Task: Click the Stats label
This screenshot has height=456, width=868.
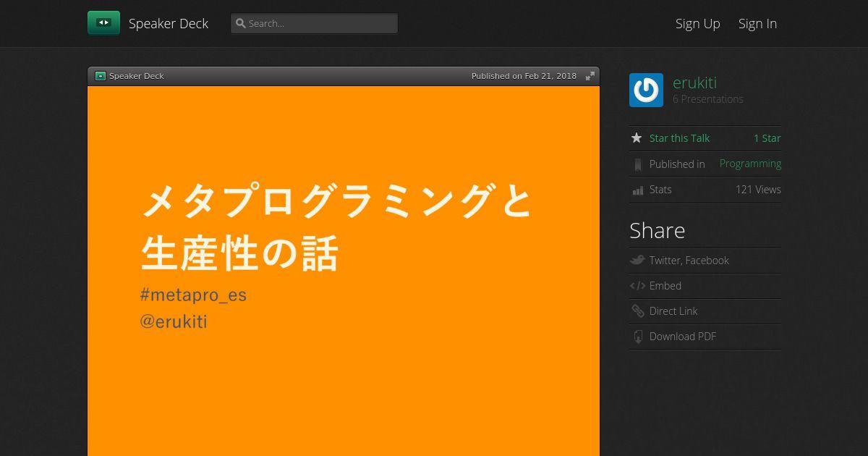Action: pyautogui.click(x=660, y=190)
